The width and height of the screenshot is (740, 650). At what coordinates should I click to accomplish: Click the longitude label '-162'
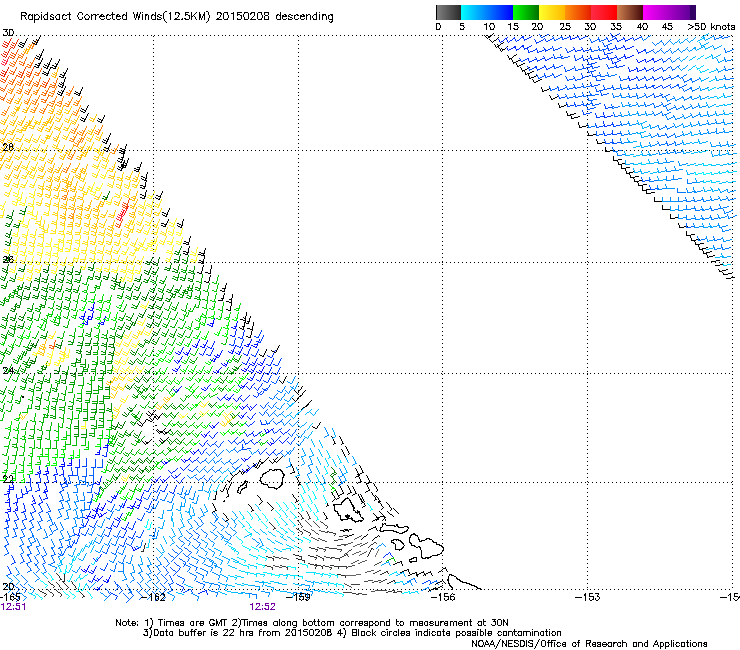coord(153,597)
